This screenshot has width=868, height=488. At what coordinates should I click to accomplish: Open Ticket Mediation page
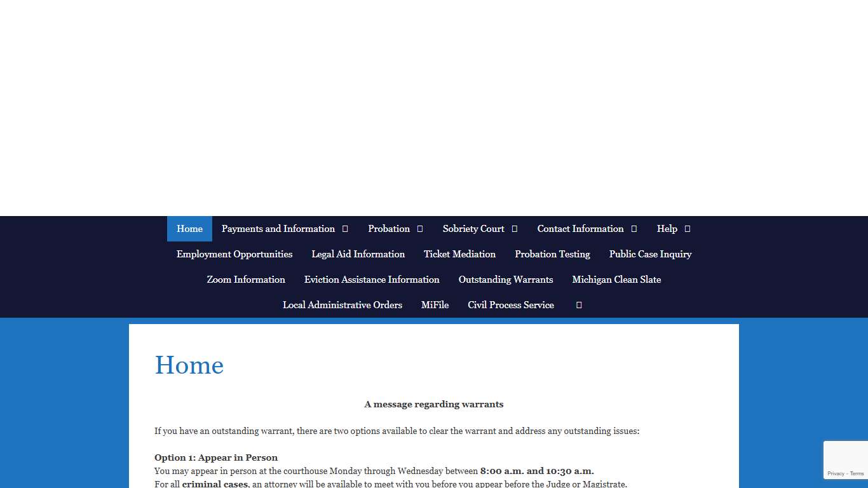click(459, 254)
